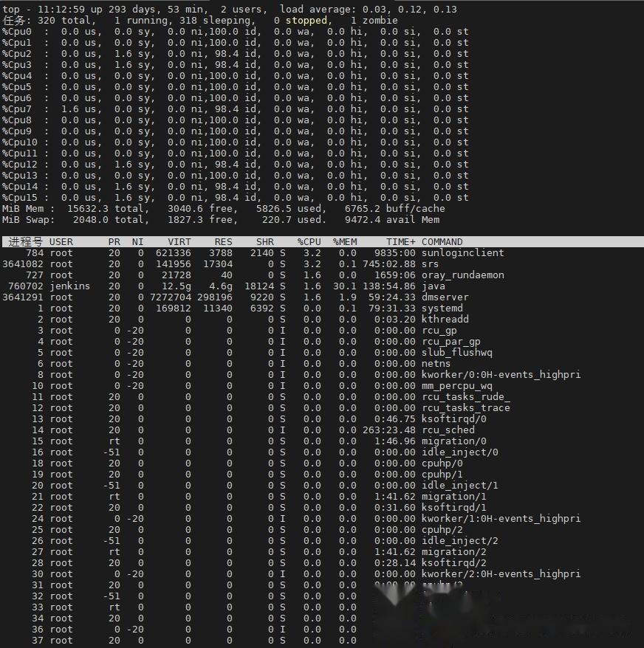
Task: Click the ksoftirqd/0 command
Action: [453, 419]
